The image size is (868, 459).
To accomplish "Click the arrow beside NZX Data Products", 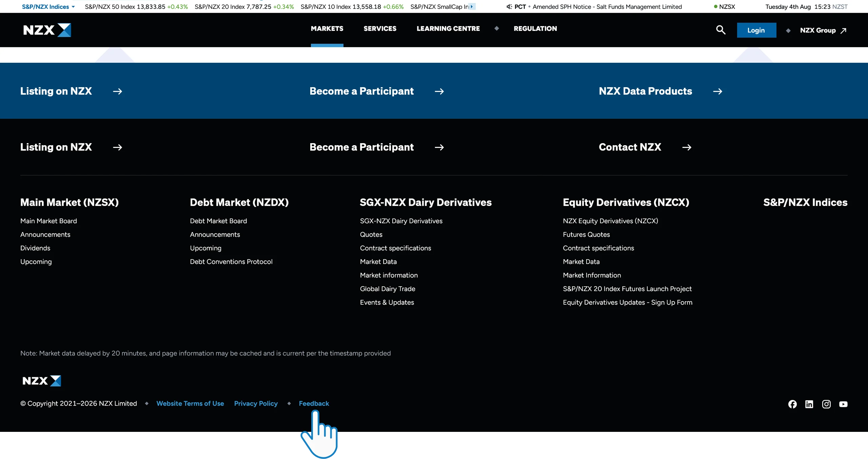I will point(717,91).
